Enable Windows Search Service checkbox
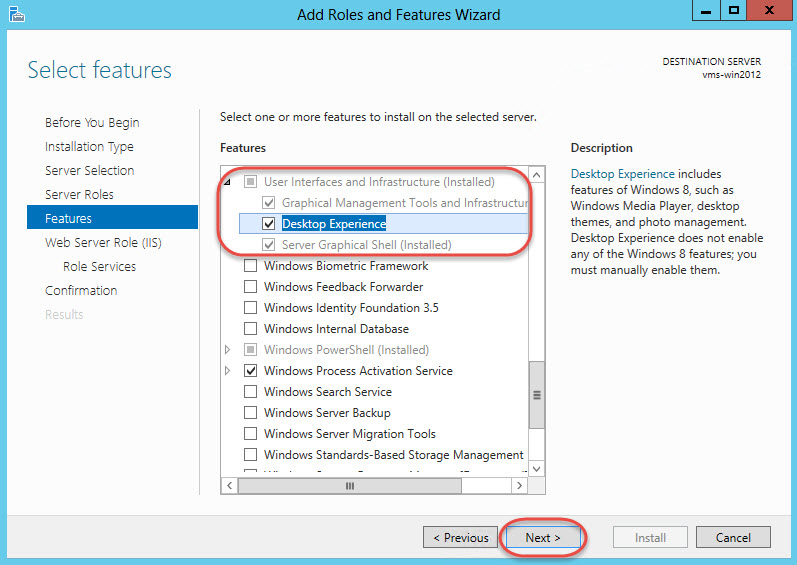Image resolution: width=797 pixels, height=565 pixels. (x=251, y=392)
